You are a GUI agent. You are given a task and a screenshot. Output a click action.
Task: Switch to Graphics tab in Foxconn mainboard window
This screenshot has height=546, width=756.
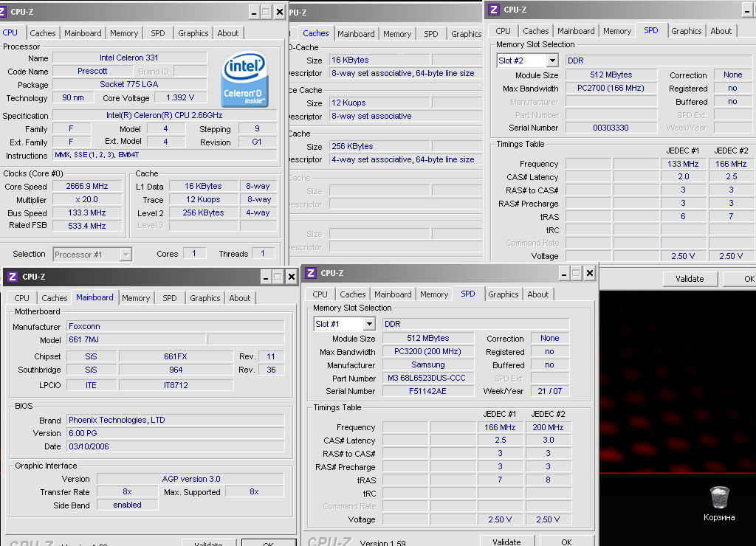[205, 298]
